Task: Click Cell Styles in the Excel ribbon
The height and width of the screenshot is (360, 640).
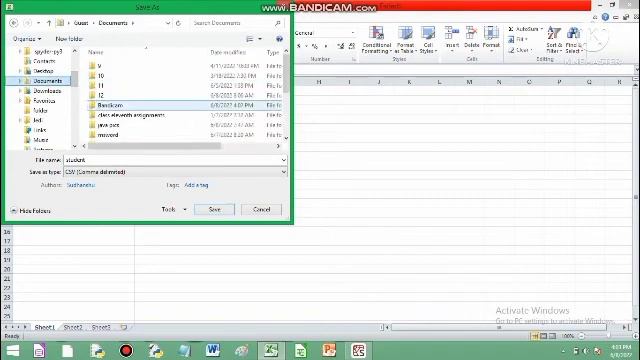Action: point(428,40)
